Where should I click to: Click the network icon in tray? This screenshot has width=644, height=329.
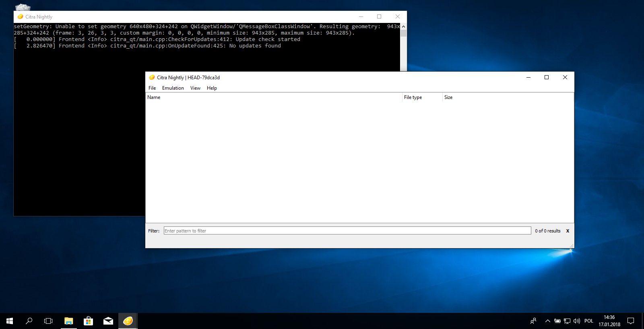tap(567, 321)
